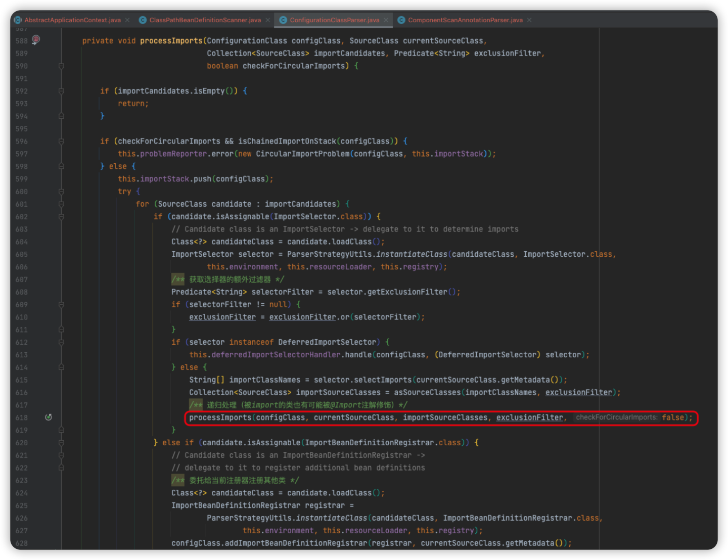Viewport: 728px width, 560px height.
Task: Click selectImports call on line 615
Action: 383,380
